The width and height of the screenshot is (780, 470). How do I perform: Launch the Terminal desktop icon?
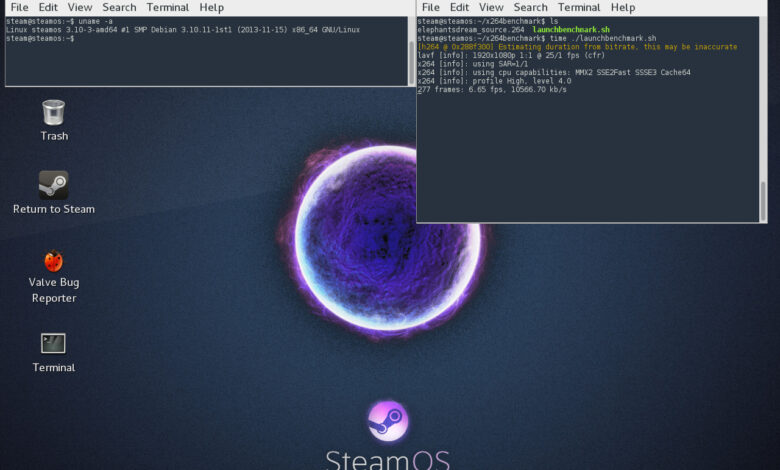click(53, 343)
